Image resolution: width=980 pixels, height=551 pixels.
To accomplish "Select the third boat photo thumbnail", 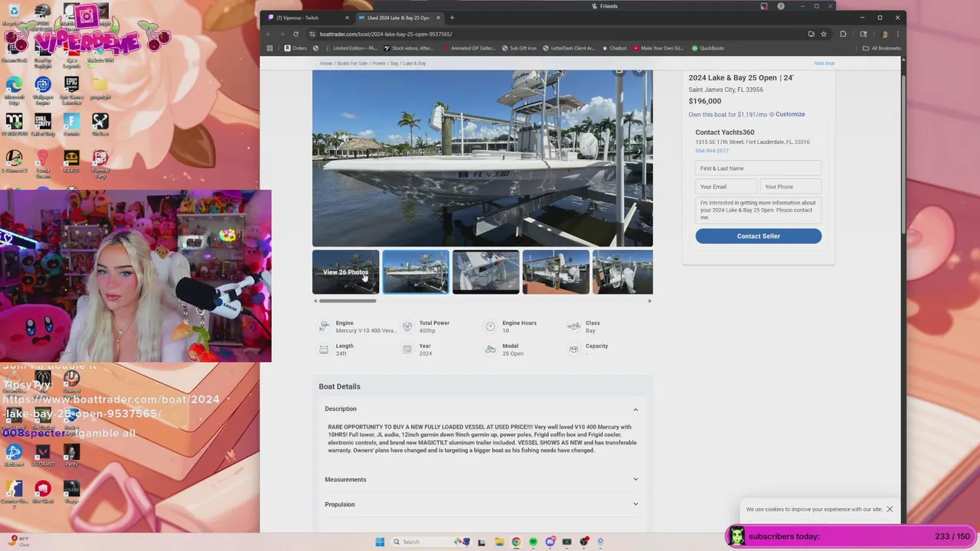I will point(485,272).
